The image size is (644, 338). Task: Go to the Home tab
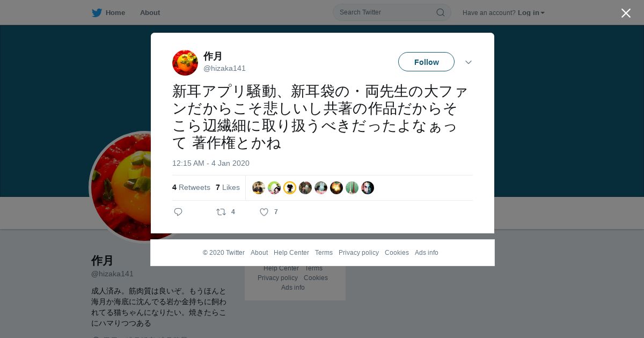click(108, 13)
